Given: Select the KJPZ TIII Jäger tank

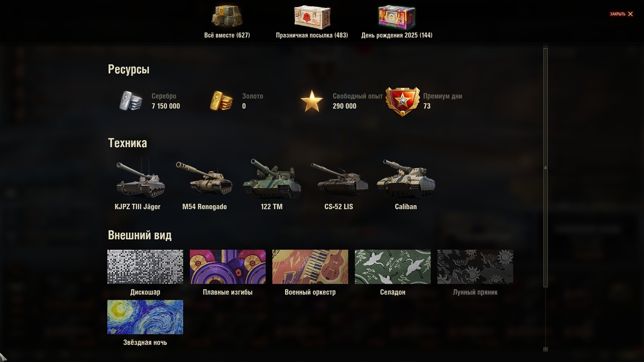Looking at the screenshot, I should pos(138,180).
